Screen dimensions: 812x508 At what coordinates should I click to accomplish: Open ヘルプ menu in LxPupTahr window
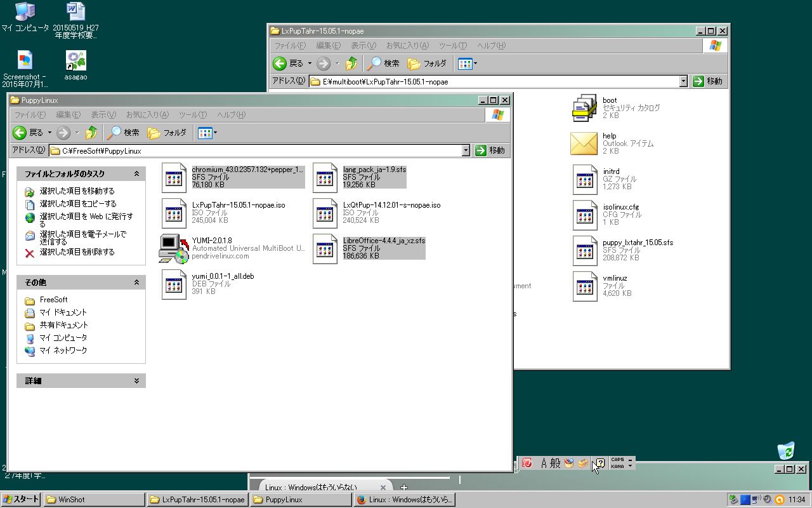point(491,46)
